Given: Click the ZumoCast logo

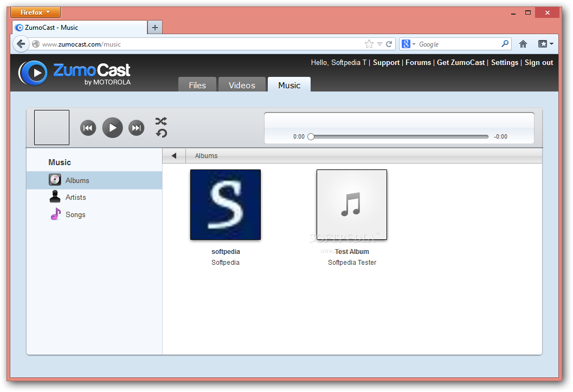Looking at the screenshot, I should (x=75, y=73).
